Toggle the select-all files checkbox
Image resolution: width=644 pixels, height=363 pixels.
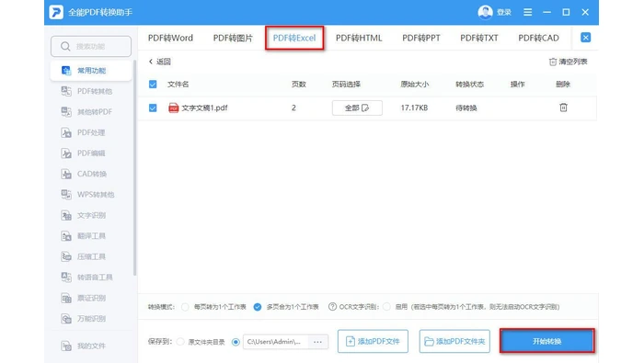[153, 85]
